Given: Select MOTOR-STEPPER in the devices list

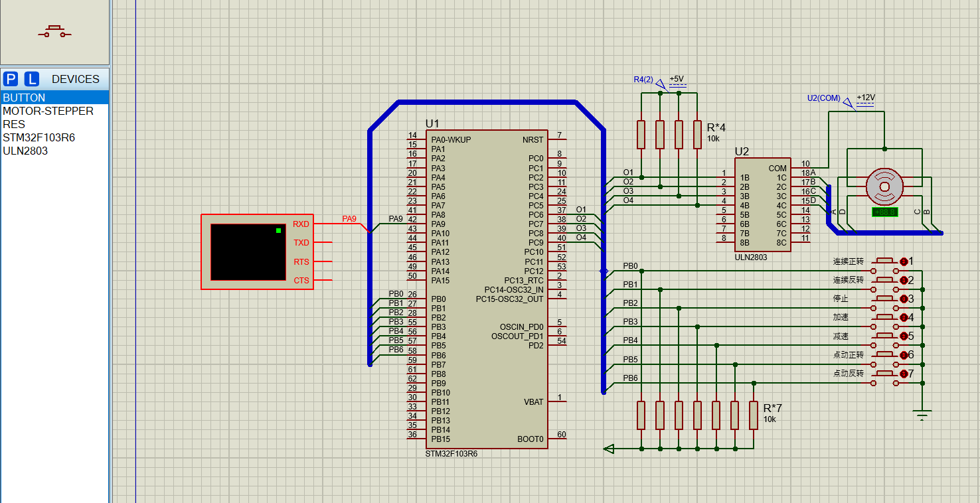Looking at the screenshot, I should (x=54, y=111).
